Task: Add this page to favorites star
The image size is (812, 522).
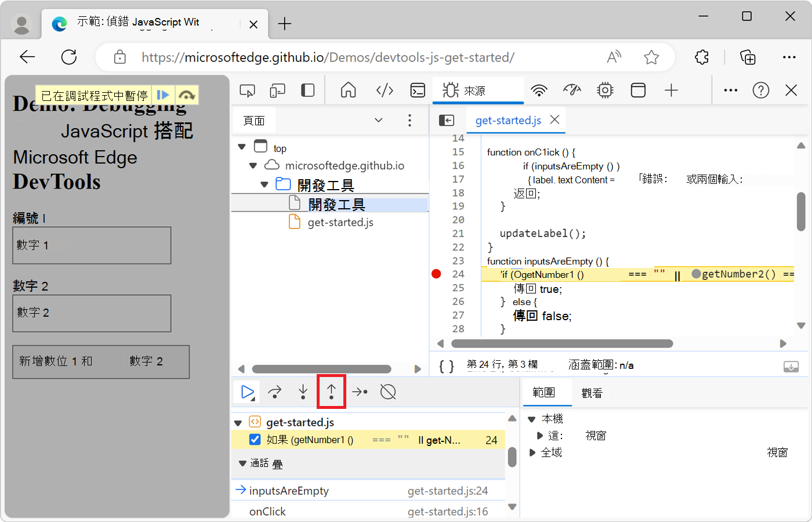Action: (x=651, y=57)
